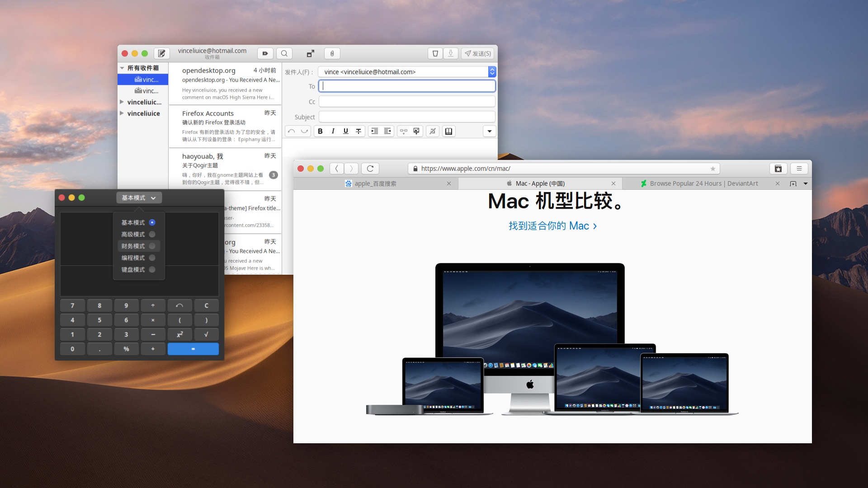Click the italic formatting button in Mail composer
Screen dimensions: 868x488
coord(332,131)
